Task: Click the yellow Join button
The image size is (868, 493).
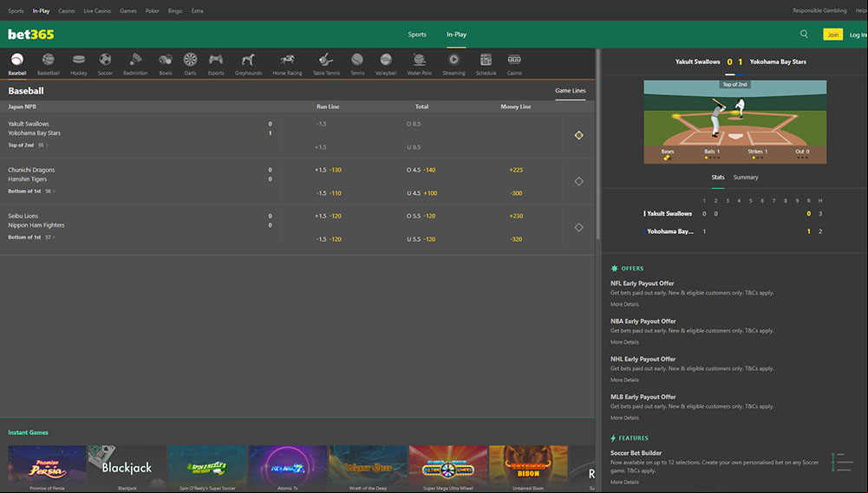Action: [832, 35]
